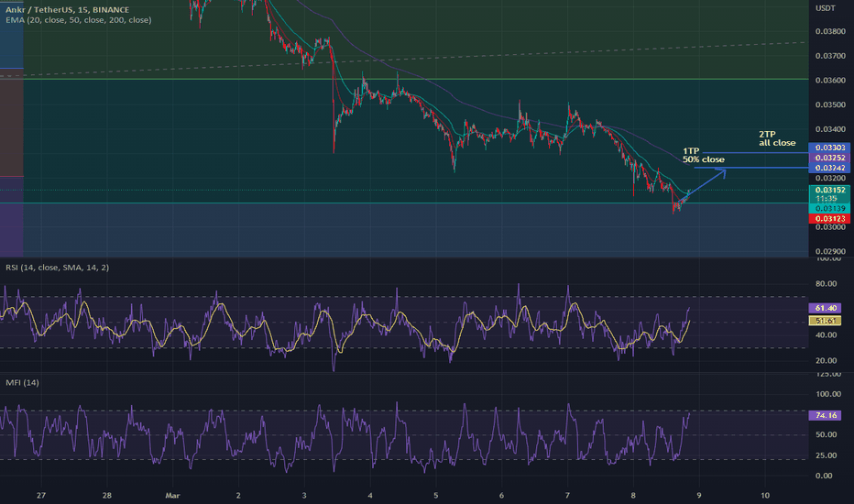Click the 10 date label on time axis
Screen dimensions: 854x504
[765, 495]
